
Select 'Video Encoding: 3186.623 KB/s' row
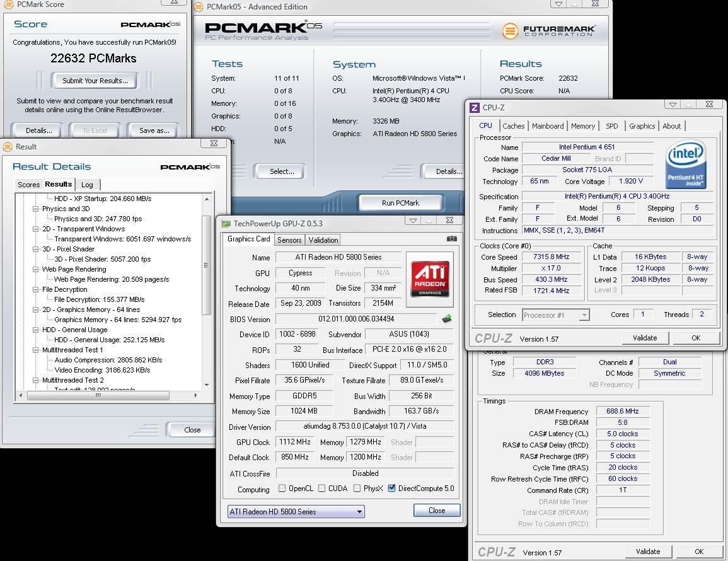tap(102, 370)
